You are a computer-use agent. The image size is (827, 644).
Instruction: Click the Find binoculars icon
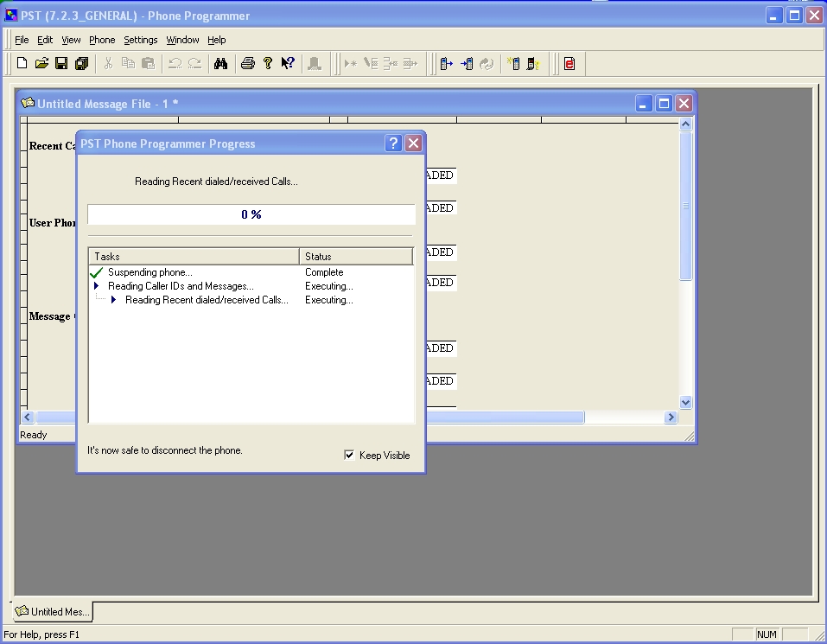tap(220, 63)
